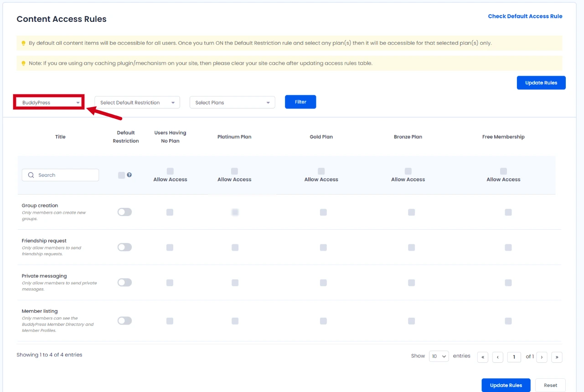Image resolution: width=584 pixels, height=392 pixels.
Task: Click the Gold Plan column header
Action: [x=321, y=137]
